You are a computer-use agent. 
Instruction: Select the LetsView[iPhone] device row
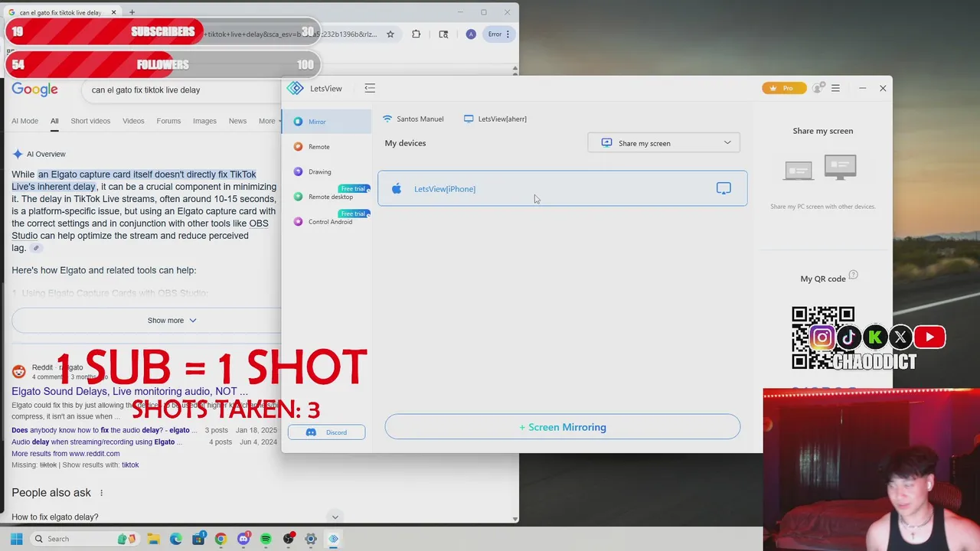pos(563,188)
